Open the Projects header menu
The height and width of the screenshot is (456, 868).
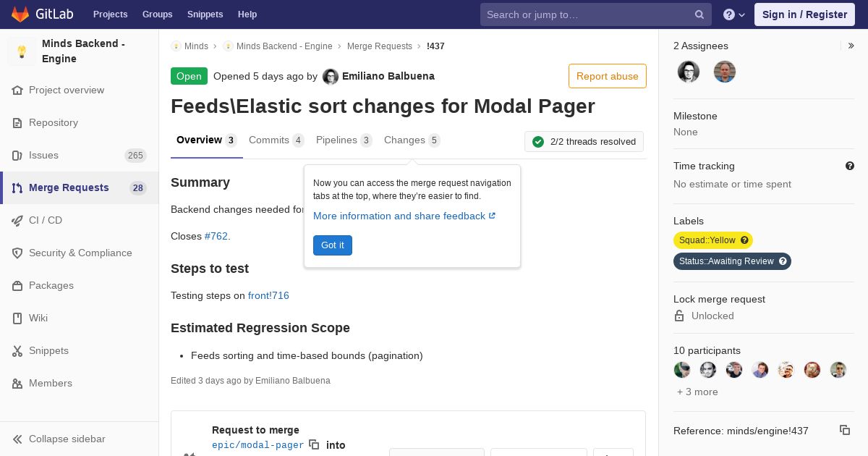coord(110,14)
